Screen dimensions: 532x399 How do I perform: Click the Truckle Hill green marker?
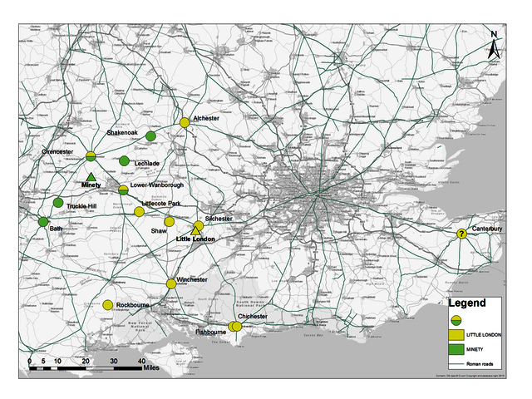pyautogui.click(x=58, y=203)
